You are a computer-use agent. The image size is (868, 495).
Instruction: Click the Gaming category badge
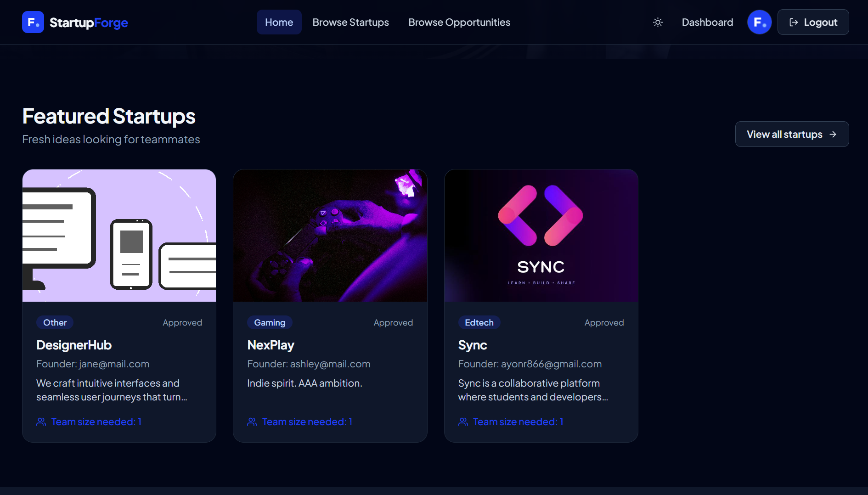tap(270, 322)
